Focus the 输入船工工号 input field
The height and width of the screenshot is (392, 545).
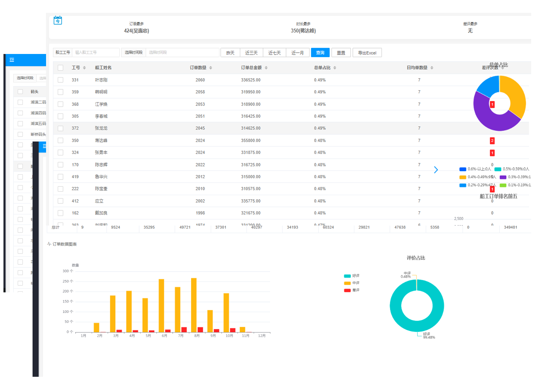[96, 52]
